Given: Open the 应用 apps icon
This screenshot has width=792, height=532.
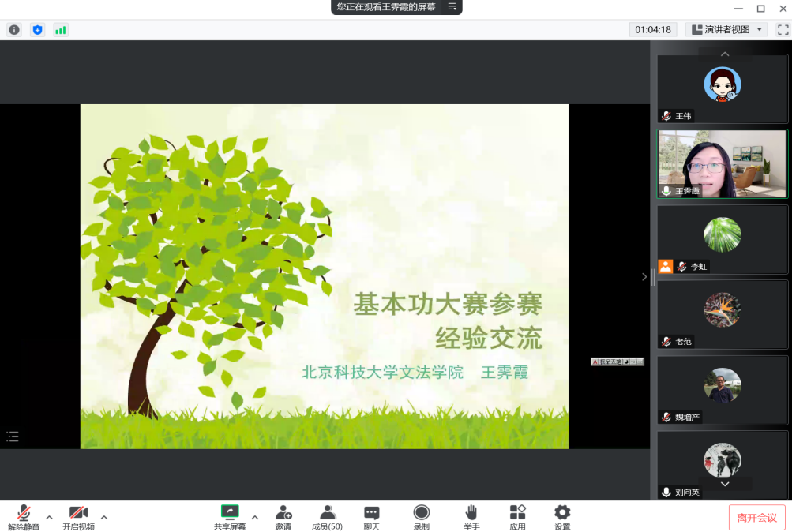Looking at the screenshot, I should point(517,517).
